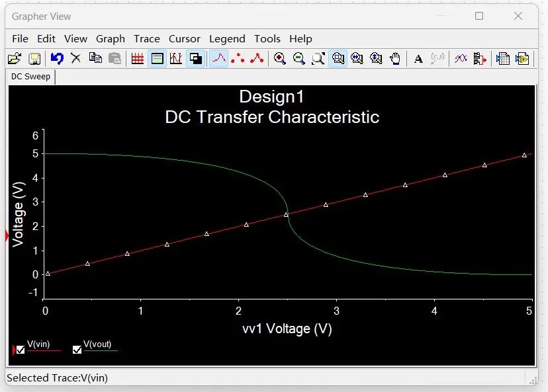
Task: Toggle the red Show Grid icon
Action: (138, 59)
